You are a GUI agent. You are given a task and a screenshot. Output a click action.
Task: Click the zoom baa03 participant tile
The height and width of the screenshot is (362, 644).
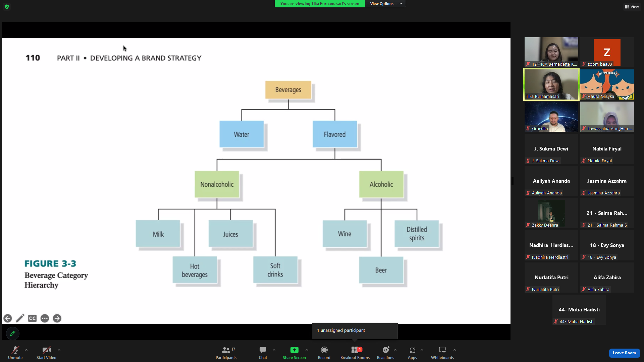pyautogui.click(x=607, y=52)
